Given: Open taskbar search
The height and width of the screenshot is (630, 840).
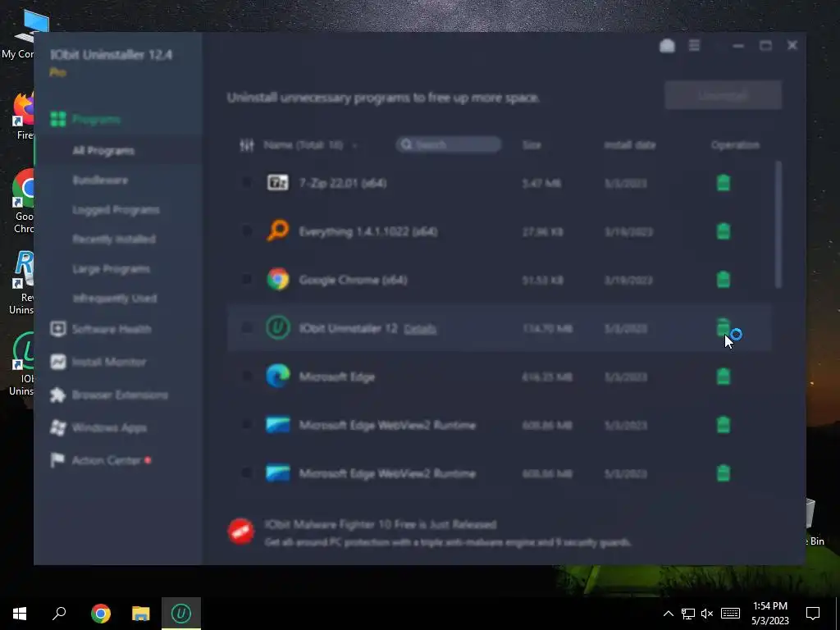Looking at the screenshot, I should pyautogui.click(x=59, y=614).
